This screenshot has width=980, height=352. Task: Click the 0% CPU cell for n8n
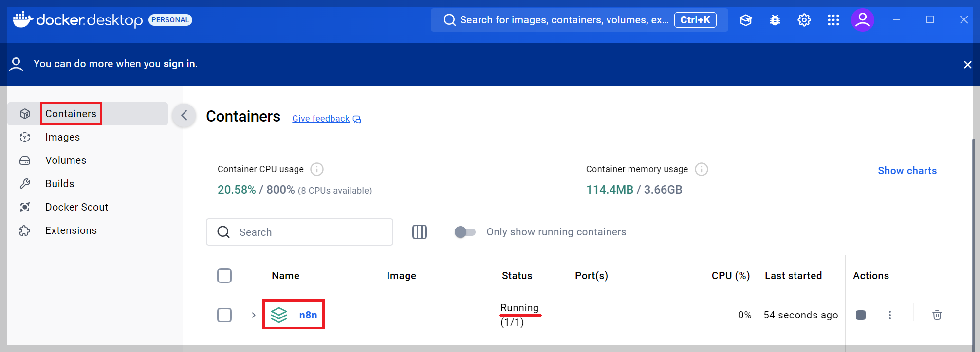(x=745, y=315)
